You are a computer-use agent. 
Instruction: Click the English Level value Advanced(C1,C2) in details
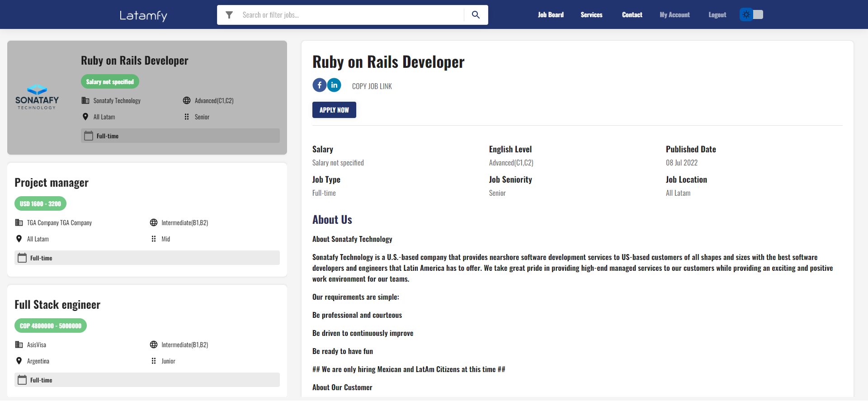tap(511, 163)
